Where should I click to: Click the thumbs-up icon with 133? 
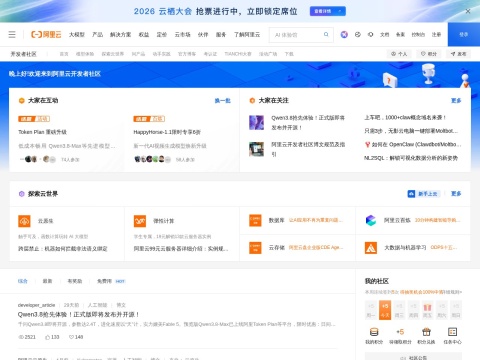click(47, 337)
